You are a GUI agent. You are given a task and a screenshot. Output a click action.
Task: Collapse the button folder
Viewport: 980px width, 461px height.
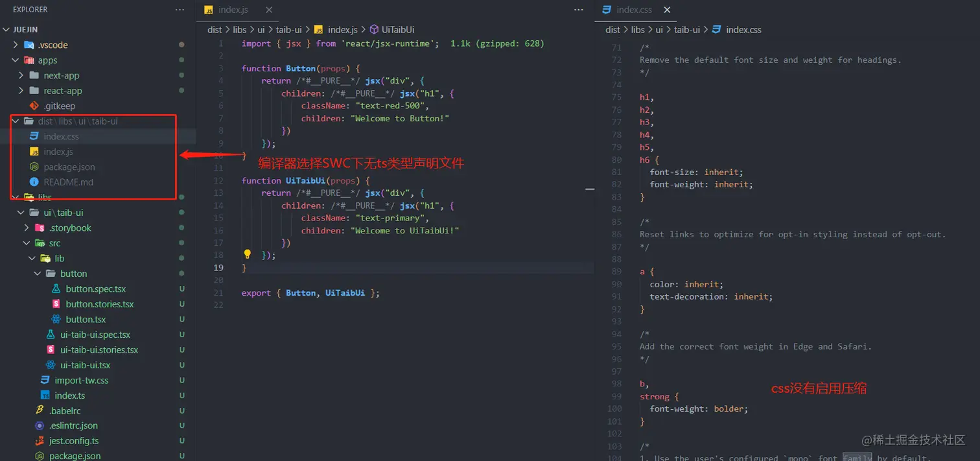point(38,274)
